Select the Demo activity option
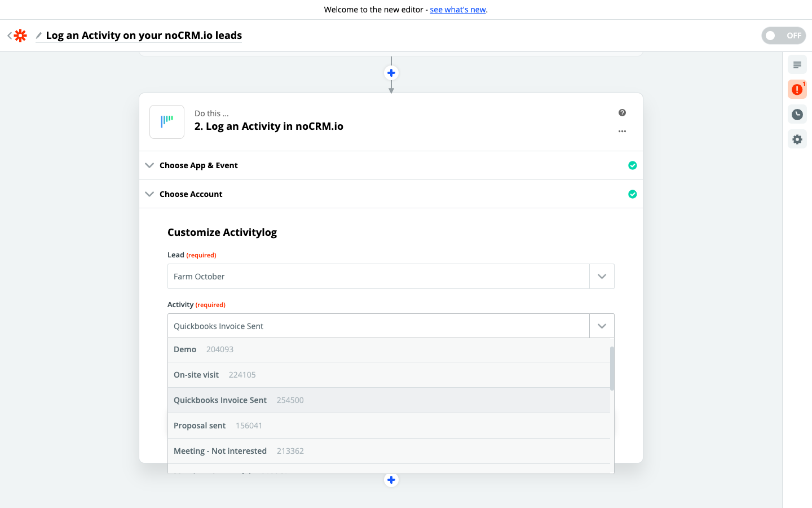The width and height of the screenshot is (812, 508). coord(185,349)
